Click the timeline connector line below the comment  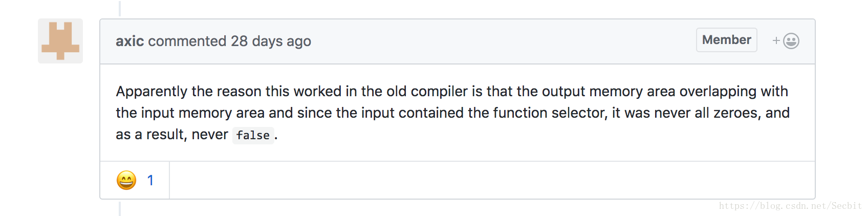point(120,209)
